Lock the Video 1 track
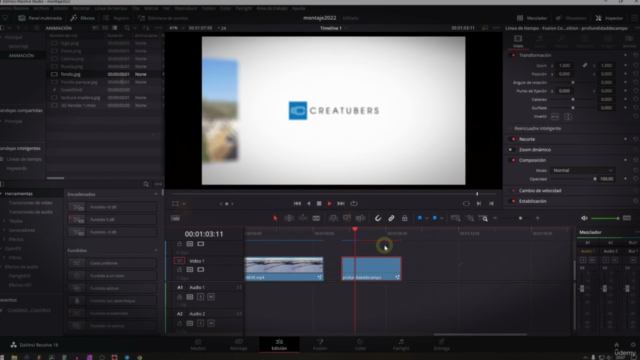Screen dimensions: 640x360 [x=179, y=270]
